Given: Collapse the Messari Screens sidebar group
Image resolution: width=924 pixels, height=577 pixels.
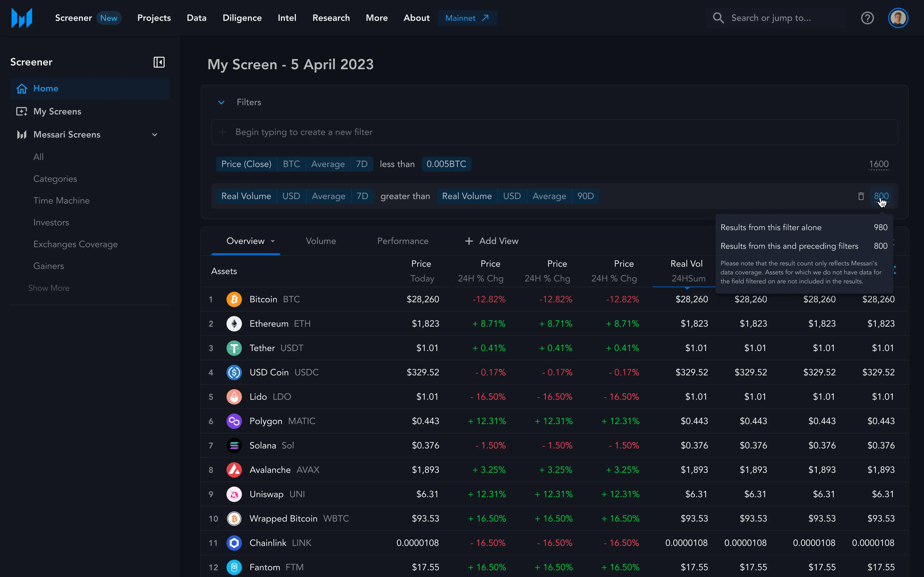Looking at the screenshot, I should (155, 135).
